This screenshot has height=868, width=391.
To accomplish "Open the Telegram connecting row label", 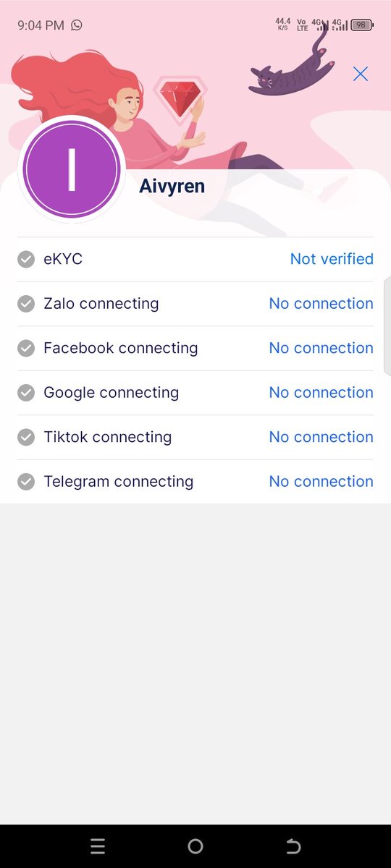I will [x=119, y=482].
